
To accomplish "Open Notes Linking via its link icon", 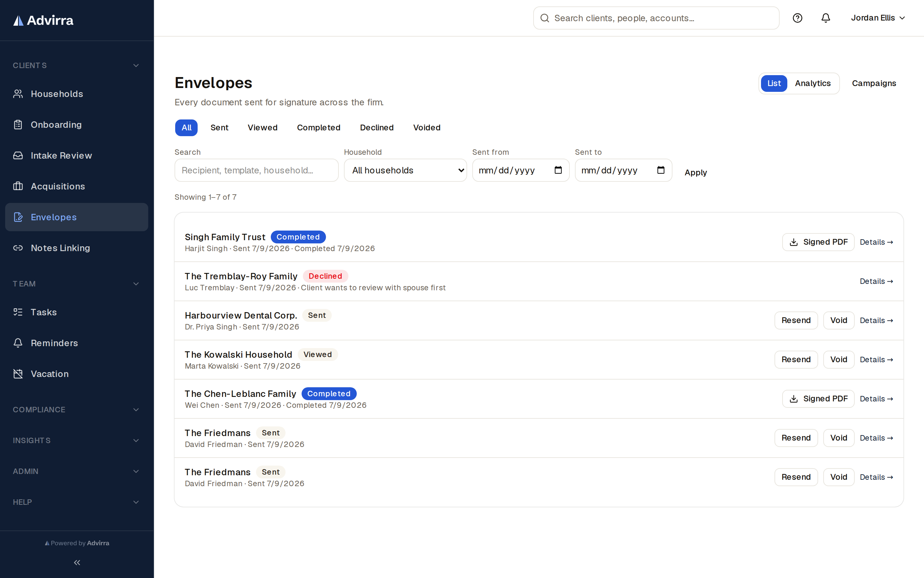I will click(18, 248).
